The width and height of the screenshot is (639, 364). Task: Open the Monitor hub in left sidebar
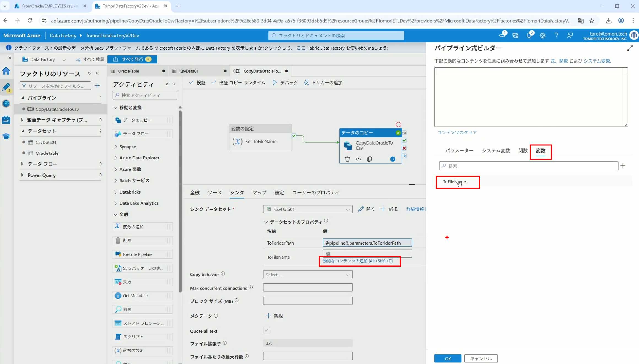(6, 104)
